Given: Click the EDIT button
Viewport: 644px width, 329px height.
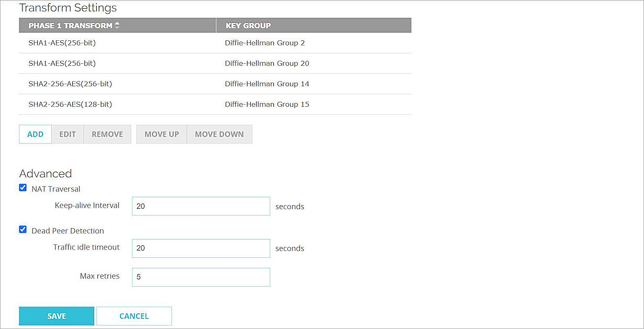Looking at the screenshot, I should click(x=68, y=134).
